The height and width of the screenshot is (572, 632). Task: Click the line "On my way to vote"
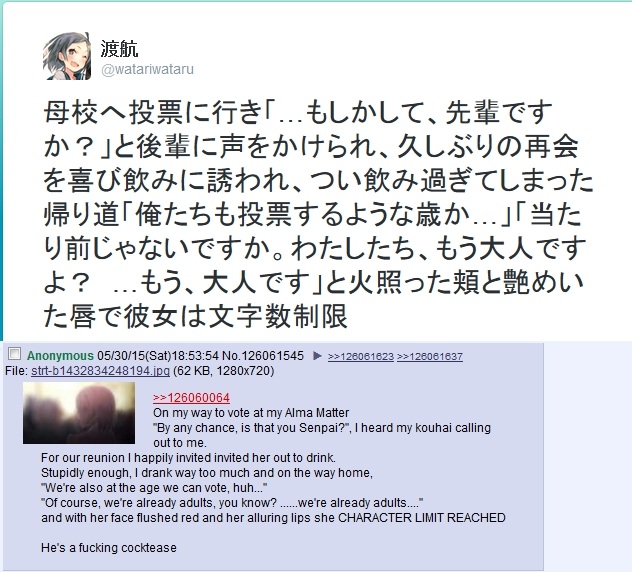pyautogui.click(x=251, y=413)
